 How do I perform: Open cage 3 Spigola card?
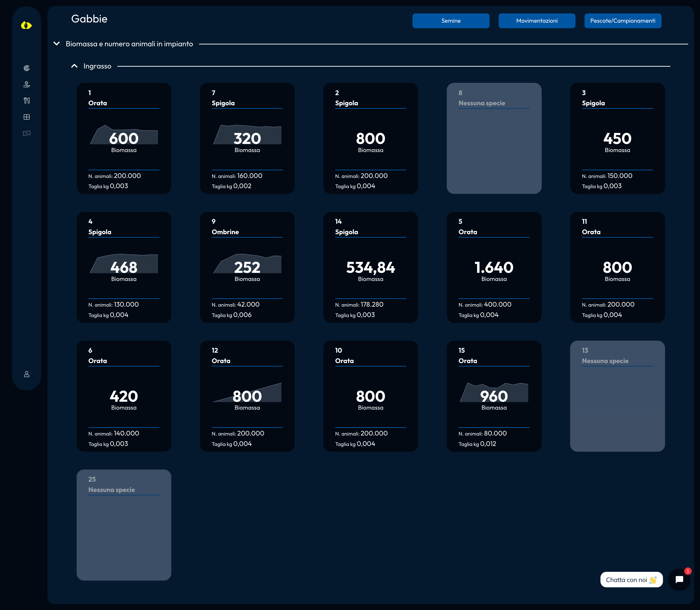pos(617,138)
